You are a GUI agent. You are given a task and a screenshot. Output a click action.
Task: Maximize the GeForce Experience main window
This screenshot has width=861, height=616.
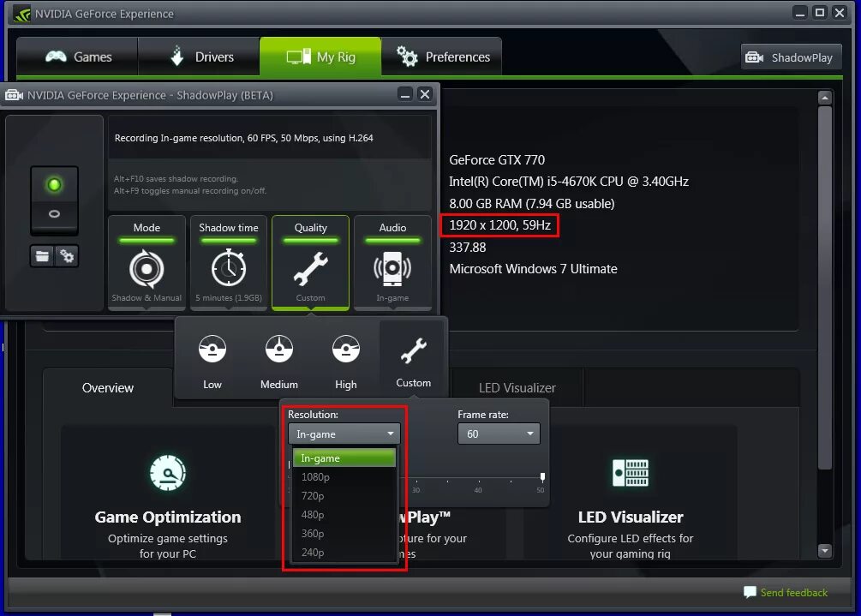tap(819, 13)
